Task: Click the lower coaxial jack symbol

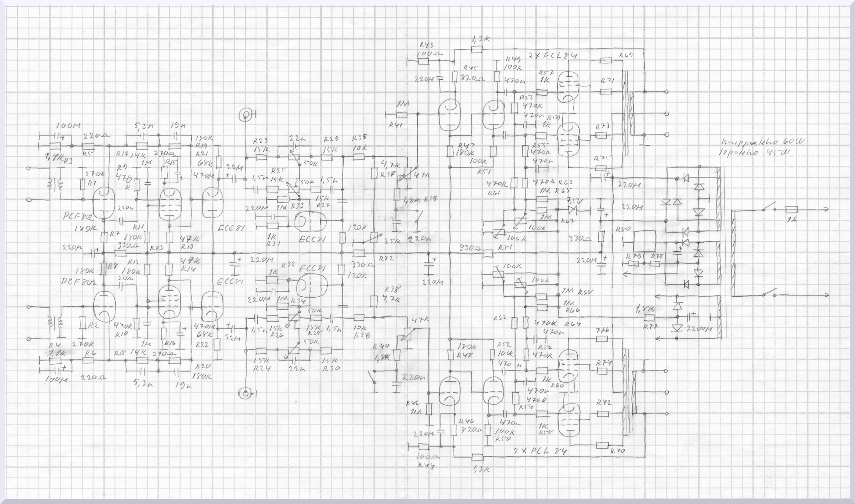Action: (245, 394)
